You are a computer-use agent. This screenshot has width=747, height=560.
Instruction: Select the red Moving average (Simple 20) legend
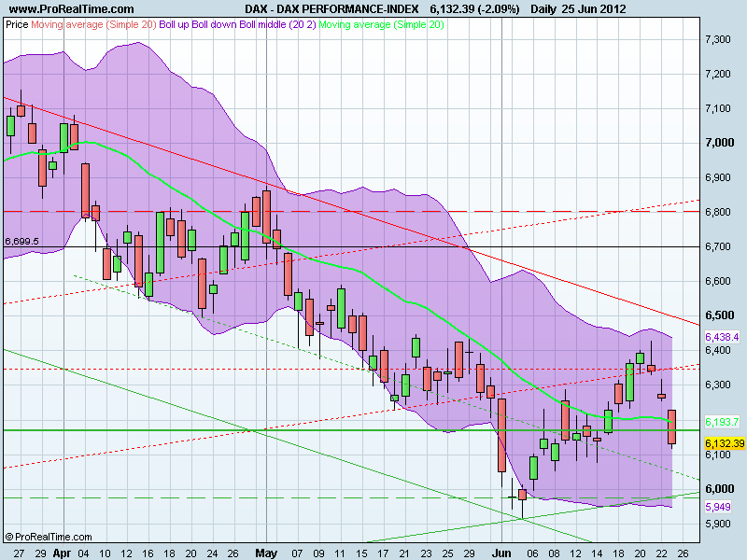pos(93,24)
